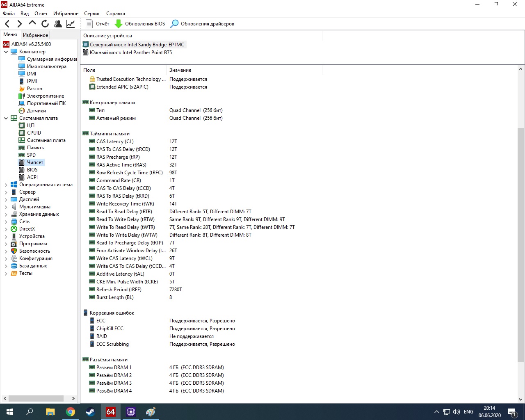Viewport: 525px width, 420px height.
Task: Open the Справка menu
Action: point(116,14)
